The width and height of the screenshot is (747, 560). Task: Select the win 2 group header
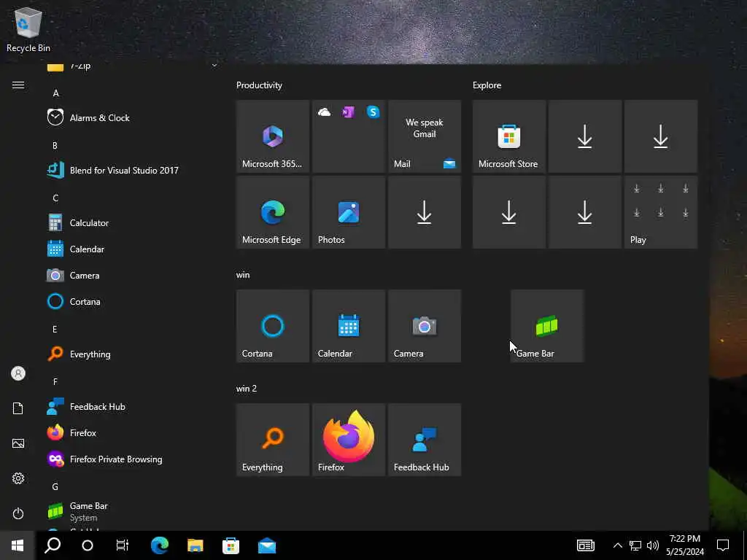[x=247, y=389]
